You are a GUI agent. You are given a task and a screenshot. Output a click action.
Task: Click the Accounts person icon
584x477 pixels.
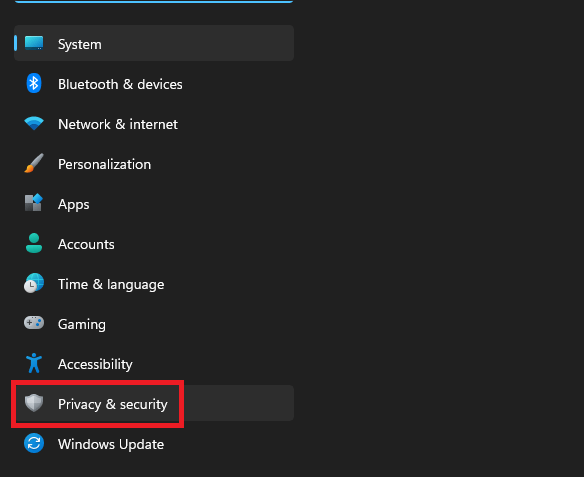(34, 243)
